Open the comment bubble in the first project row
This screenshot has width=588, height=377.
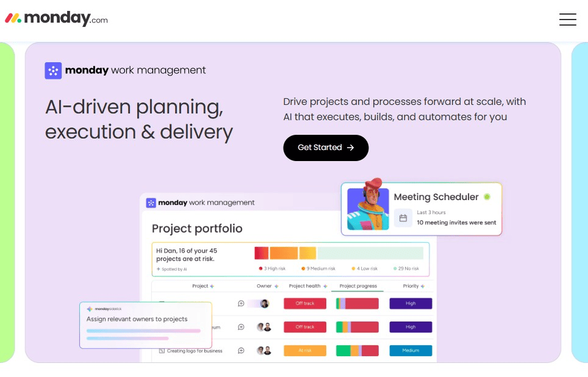click(241, 303)
